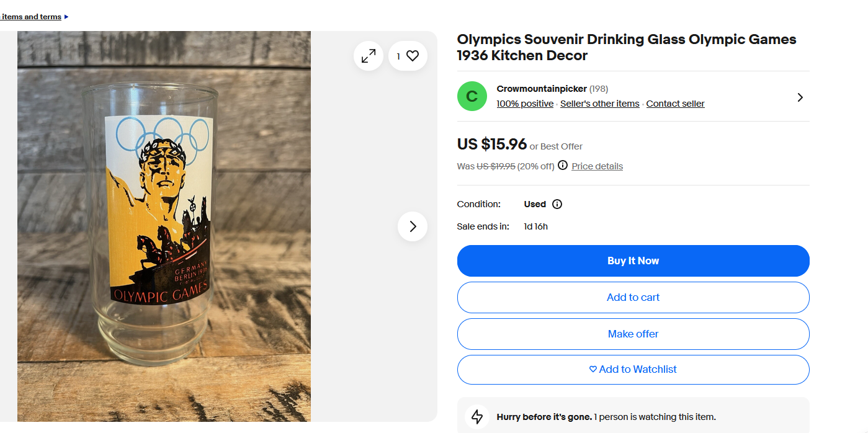Show Used condition info icon
This screenshot has height=433, width=868.
click(x=557, y=204)
